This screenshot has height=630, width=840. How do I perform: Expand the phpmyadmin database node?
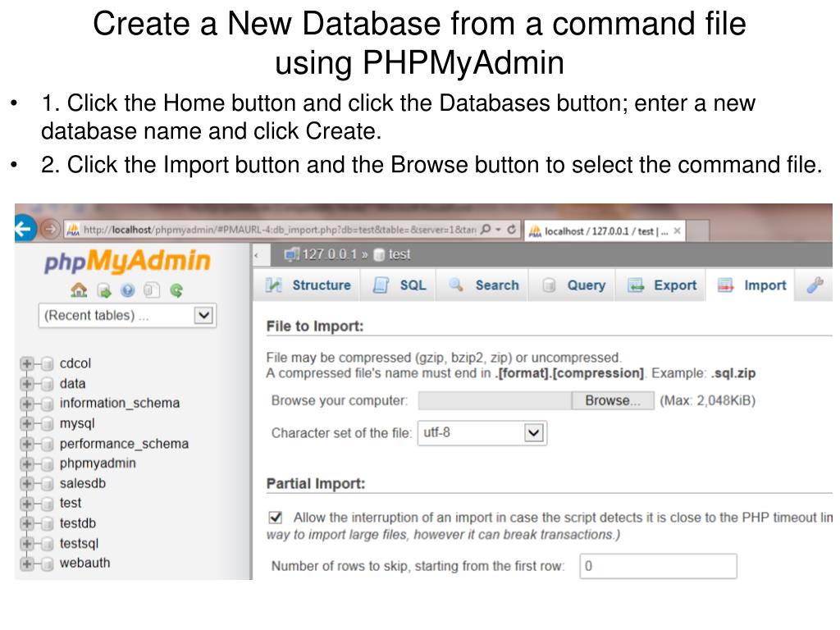26,463
